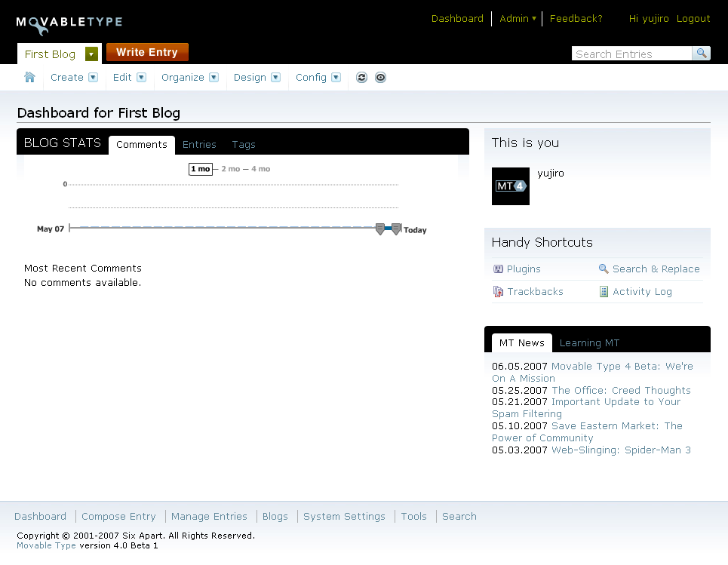Switch to the Entries stats tab
Image resolution: width=728 pixels, height=565 pixels.
[199, 144]
